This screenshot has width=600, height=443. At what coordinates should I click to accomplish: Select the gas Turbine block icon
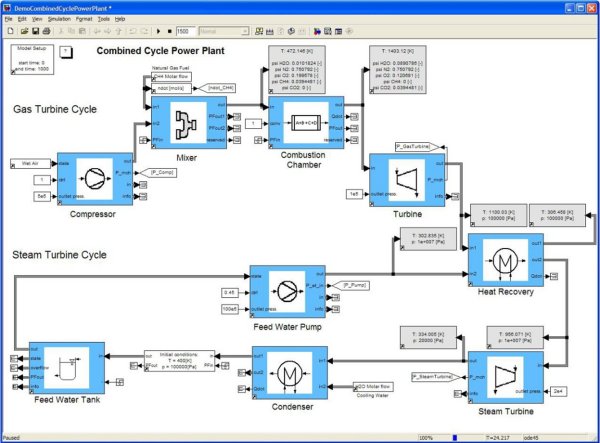click(407, 180)
